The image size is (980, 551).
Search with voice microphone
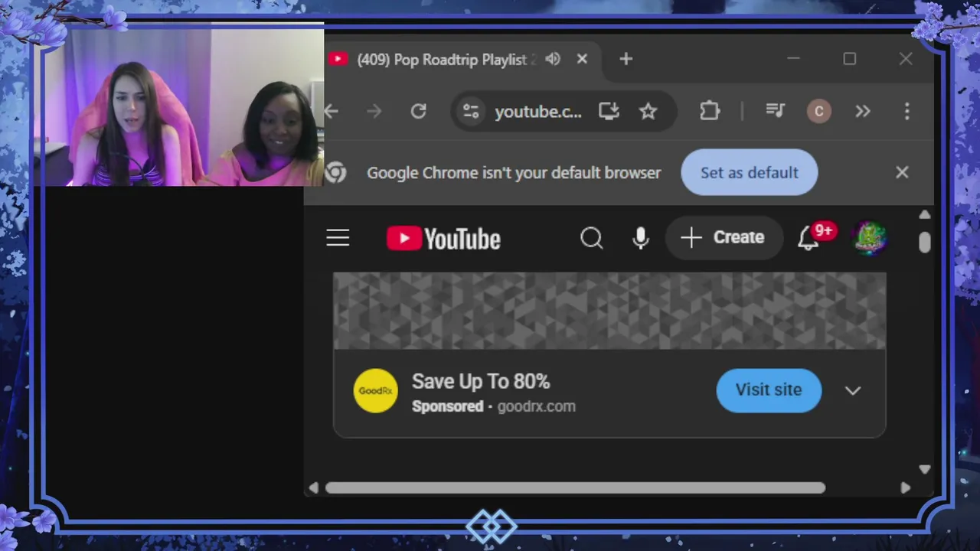pos(641,238)
